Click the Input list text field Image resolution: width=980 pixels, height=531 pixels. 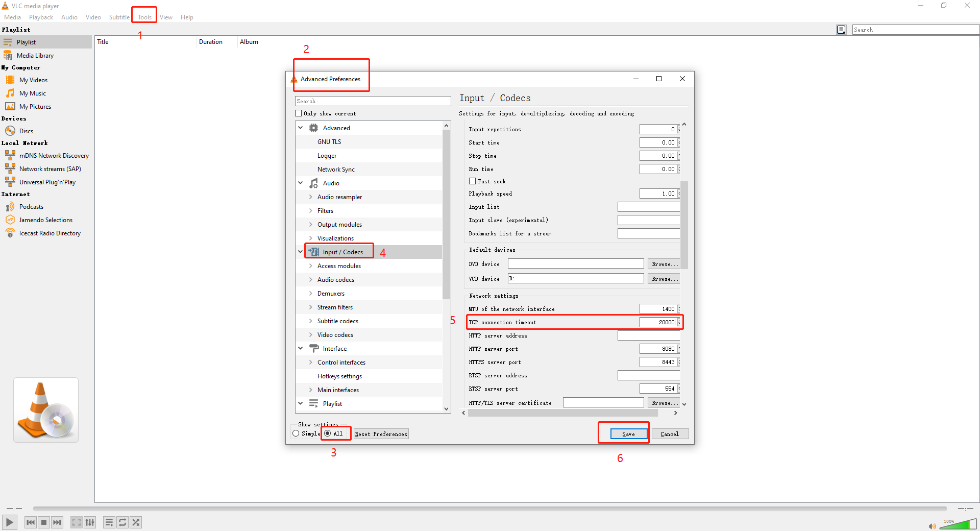648,207
